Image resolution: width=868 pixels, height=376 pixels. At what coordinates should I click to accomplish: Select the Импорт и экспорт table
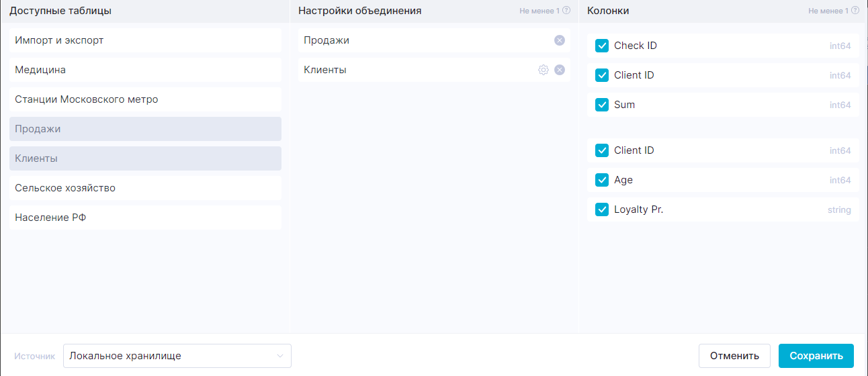point(145,40)
